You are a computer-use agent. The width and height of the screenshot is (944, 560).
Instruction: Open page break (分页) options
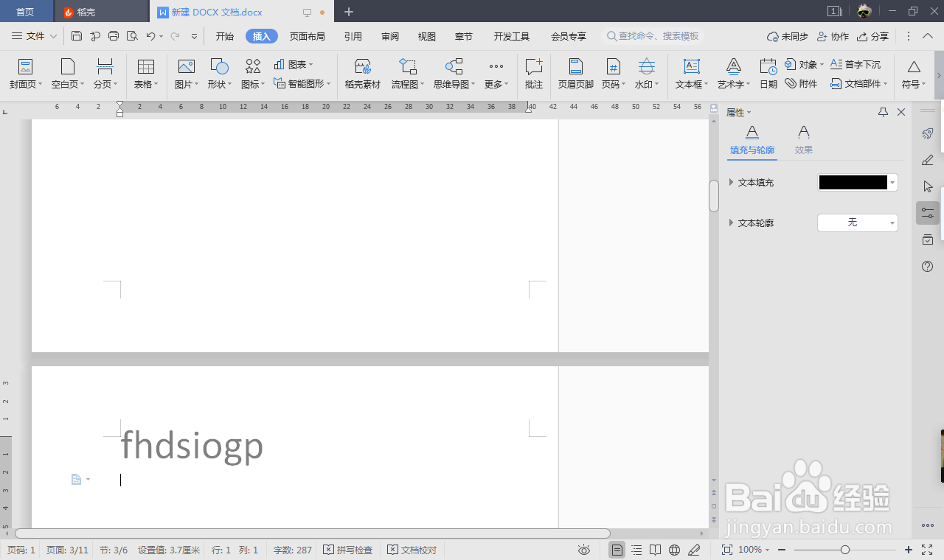click(x=105, y=74)
